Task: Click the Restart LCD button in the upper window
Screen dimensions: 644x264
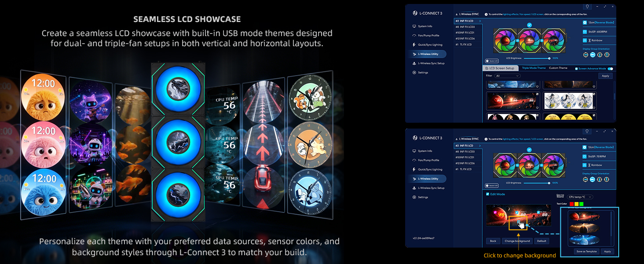Action: pos(492,61)
